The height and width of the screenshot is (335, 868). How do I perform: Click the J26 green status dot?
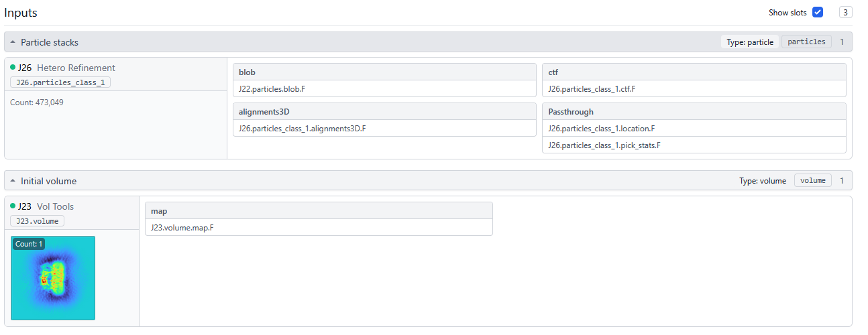13,68
